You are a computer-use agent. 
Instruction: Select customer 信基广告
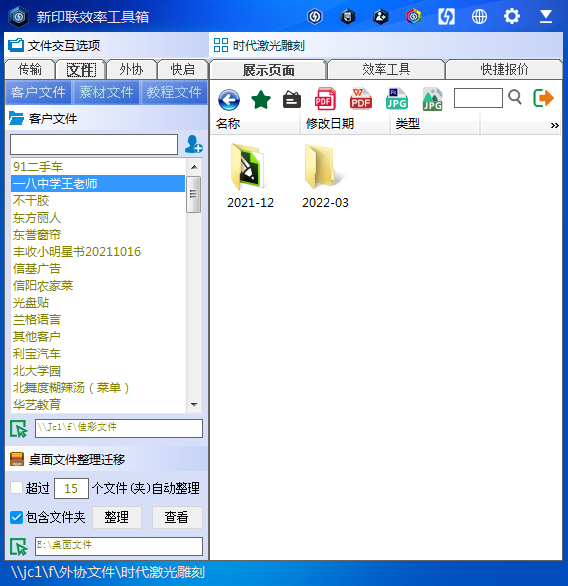click(x=98, y=269)
